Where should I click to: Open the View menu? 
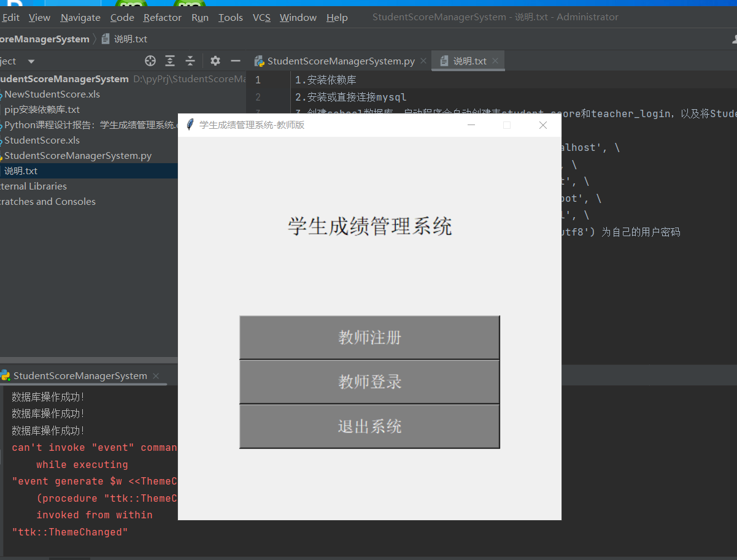tap(40, 17)
